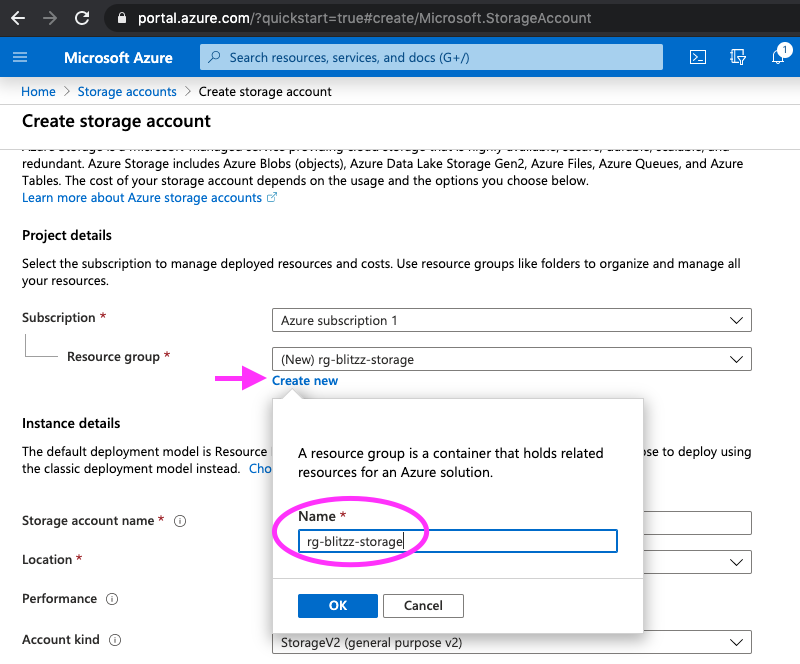The height and width of the screenshot is (664, 800).
Task: Cancel the new resource group popup
Action: coord(423,606)
